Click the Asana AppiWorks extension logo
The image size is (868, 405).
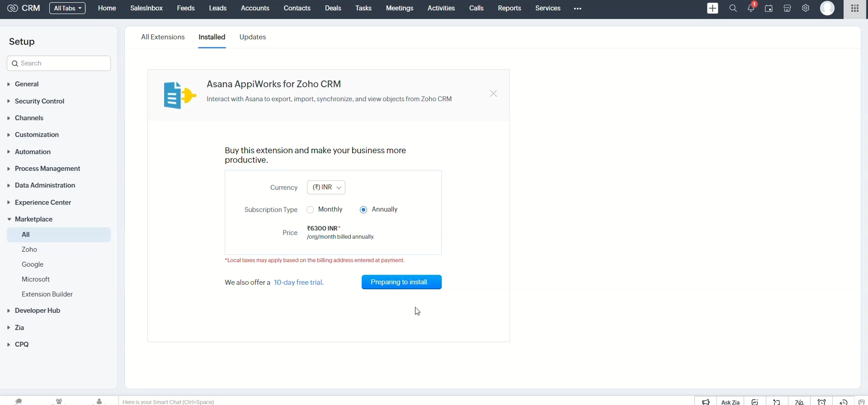[x=179, y=95]
